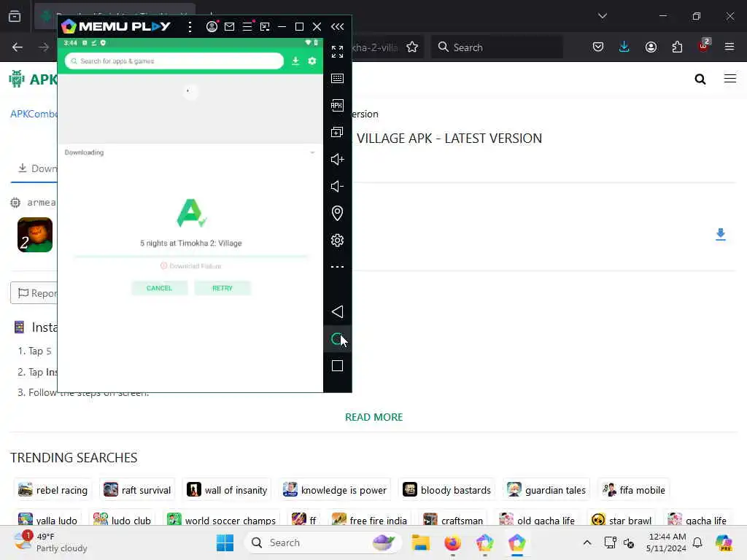Image resolution: width=747 pixels, height=560 pixels.
Task: Click the APKCombo logo on webpage
Action: click(34, 79)
